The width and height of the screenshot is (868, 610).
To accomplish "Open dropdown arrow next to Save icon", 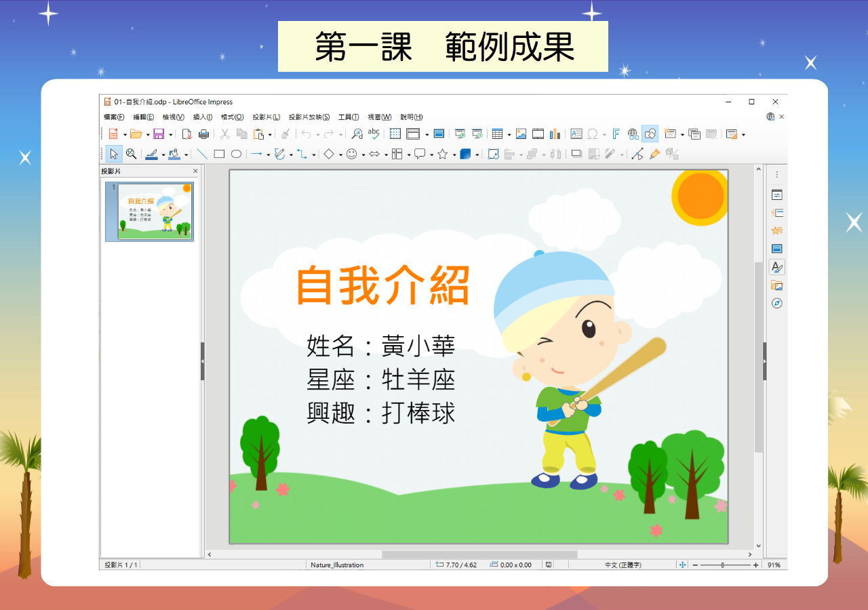I will tap(170, 135).
